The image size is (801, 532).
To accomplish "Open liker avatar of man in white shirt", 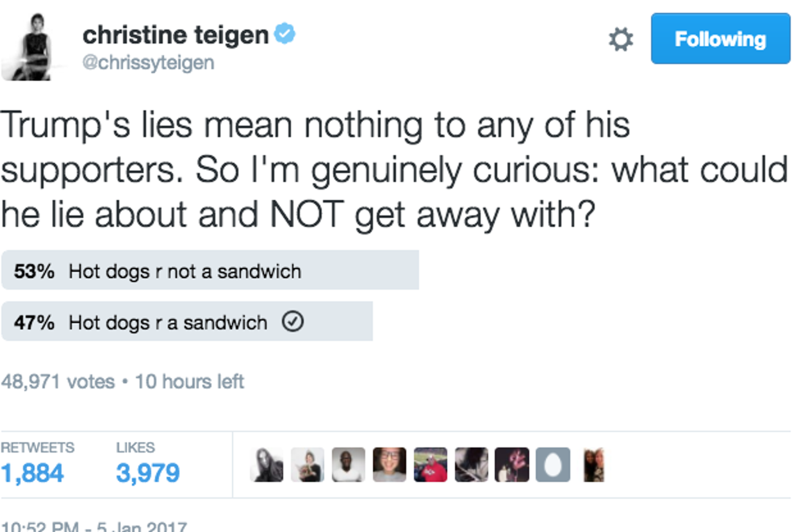I will [x=349, y=465].
